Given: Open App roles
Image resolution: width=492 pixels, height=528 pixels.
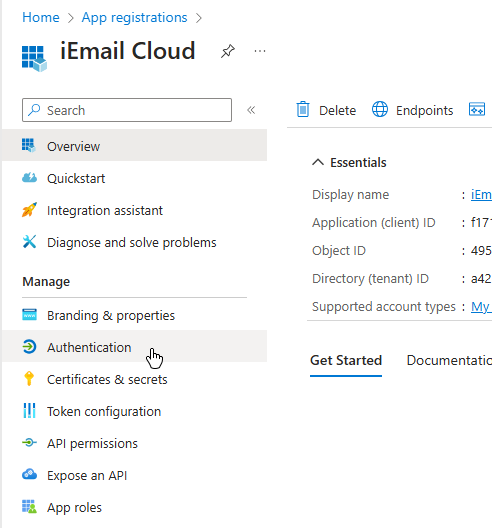Looking at the screenshot, I should coord(134,507).
